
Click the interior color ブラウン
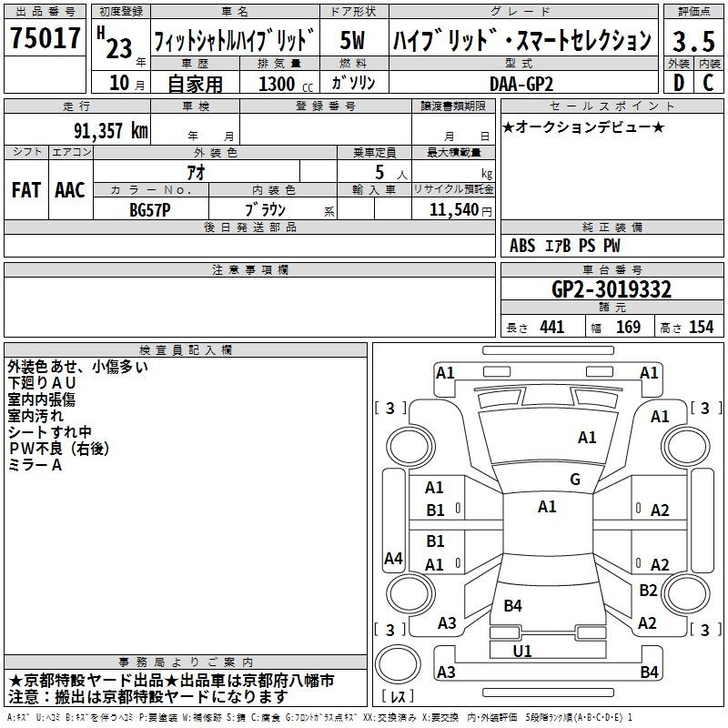pos(266,210)
